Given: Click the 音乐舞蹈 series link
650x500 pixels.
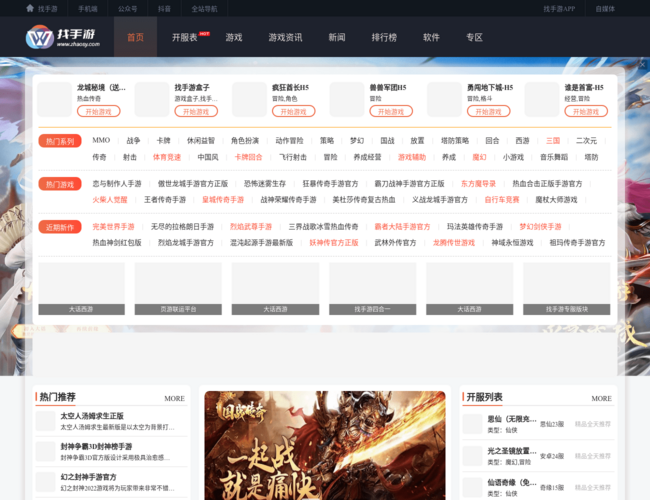Looking at the screenshot, I should click(554, 157).
